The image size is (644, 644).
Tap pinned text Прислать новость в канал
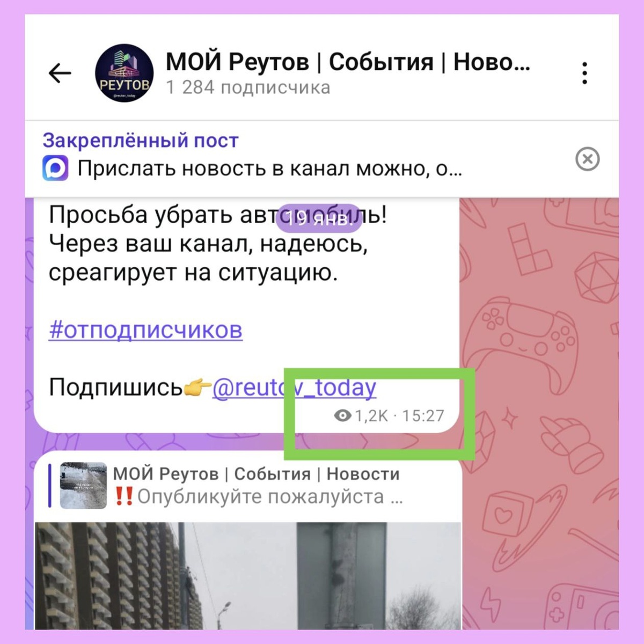click(270, 169)
